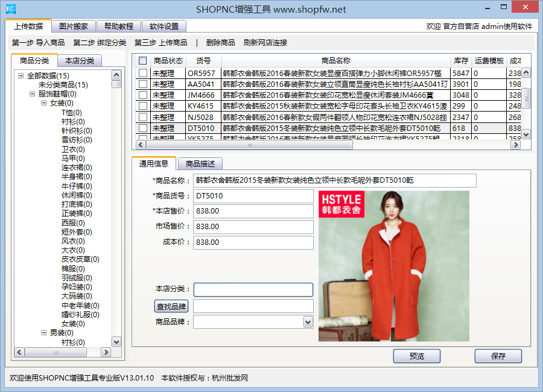Tick the select-all checkbox in table header
Screen dimensions: 543x392
pos(142,60)
